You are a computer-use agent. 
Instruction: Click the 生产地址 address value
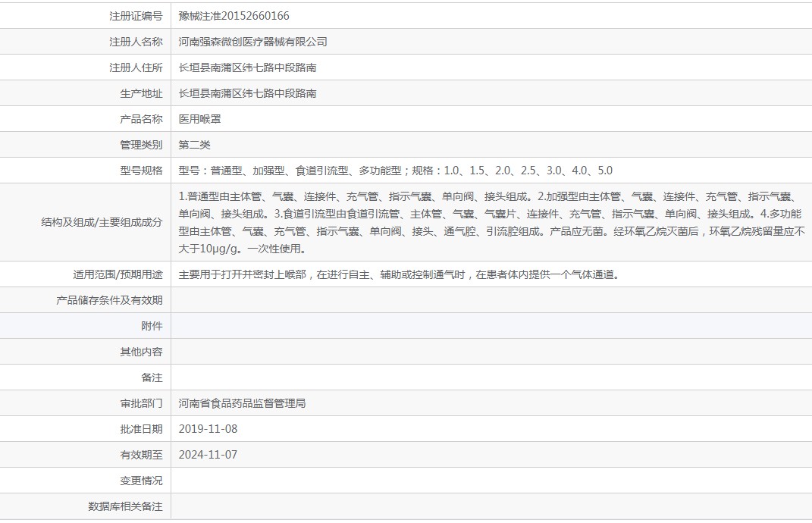click(x=247, y=94)
